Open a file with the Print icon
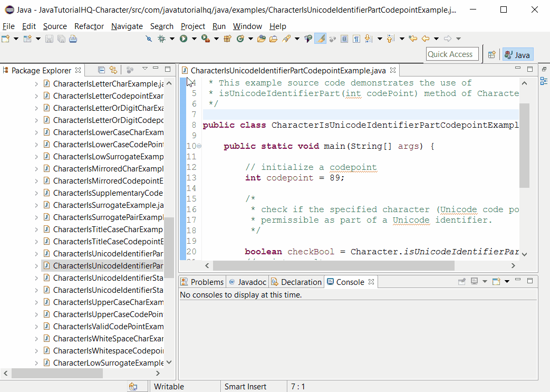 coord(73,39)
